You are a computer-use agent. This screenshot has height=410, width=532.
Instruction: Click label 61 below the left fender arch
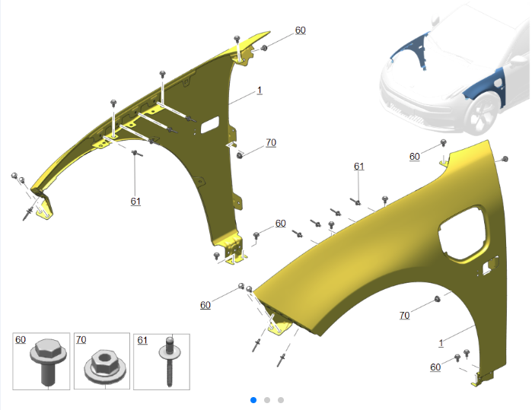pos(135,202)
